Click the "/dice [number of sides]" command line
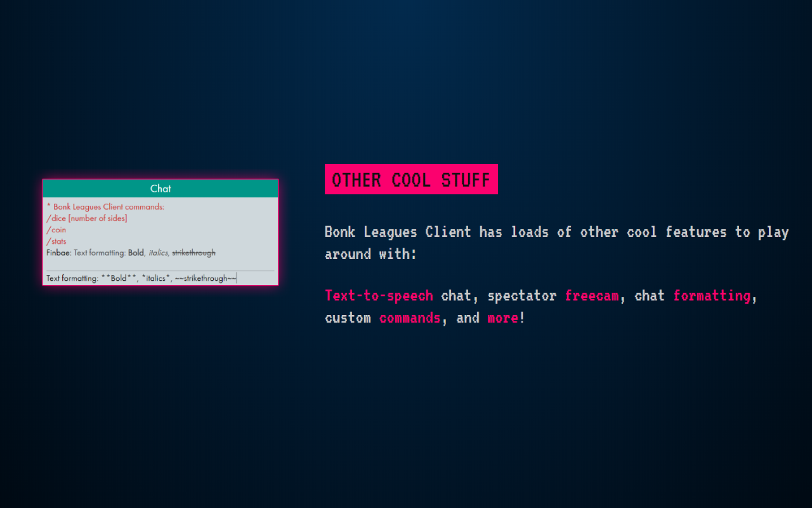The image size is (812, 508). click(87, 218)
